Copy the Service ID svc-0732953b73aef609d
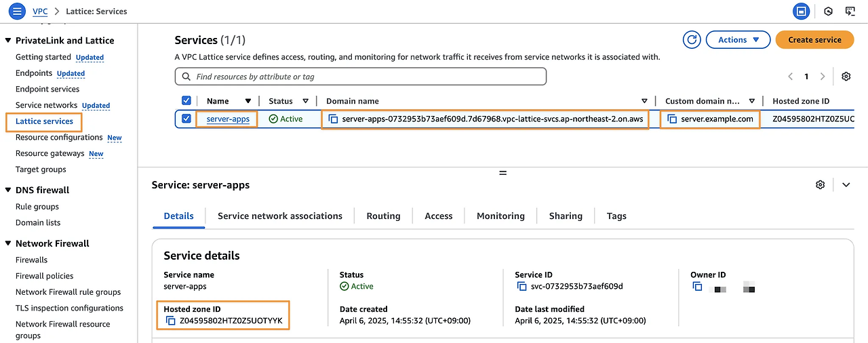Viewport: 868px width, 343px height. [521, 287]
